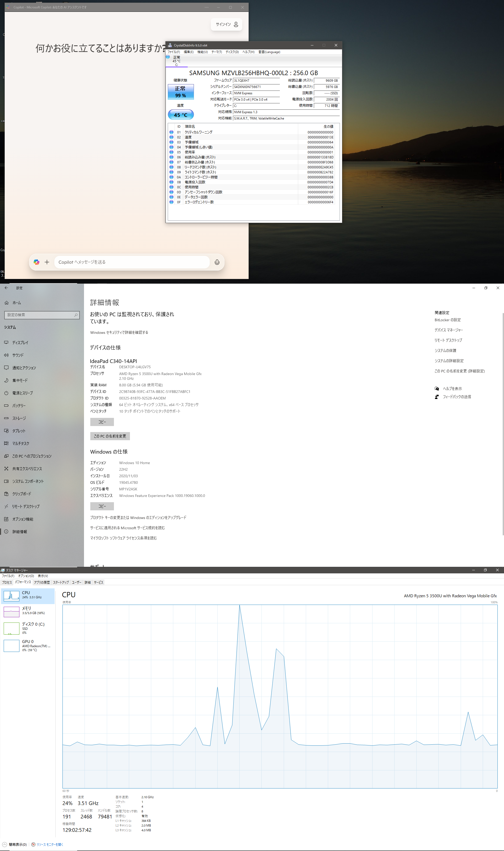Click the 45 °C temperature button

[x=181, y=115]
